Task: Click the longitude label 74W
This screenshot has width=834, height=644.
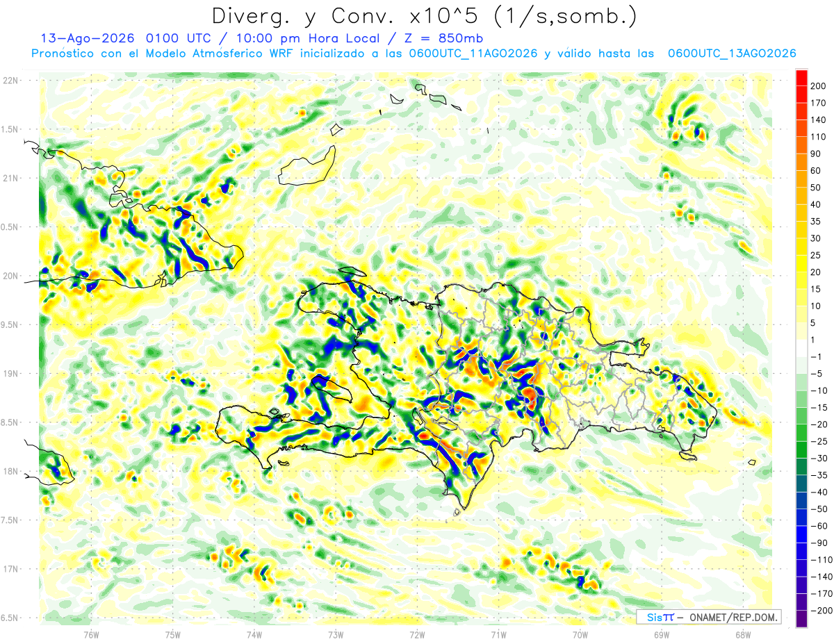Action: pos(254,634)
